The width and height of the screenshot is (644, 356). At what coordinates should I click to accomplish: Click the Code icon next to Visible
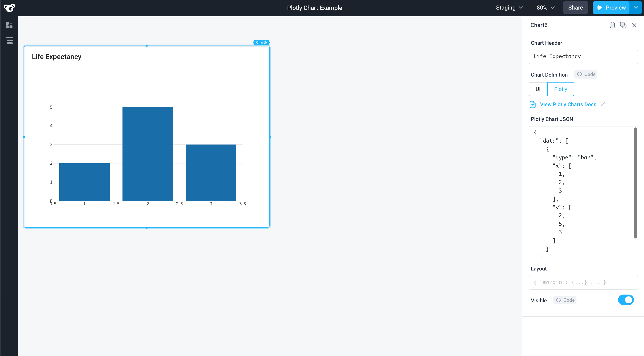pos(565,300)
